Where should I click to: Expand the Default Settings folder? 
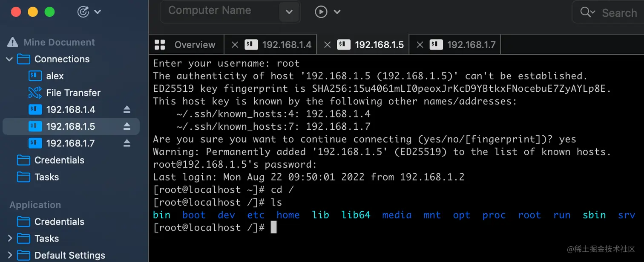tap(9, 255)
